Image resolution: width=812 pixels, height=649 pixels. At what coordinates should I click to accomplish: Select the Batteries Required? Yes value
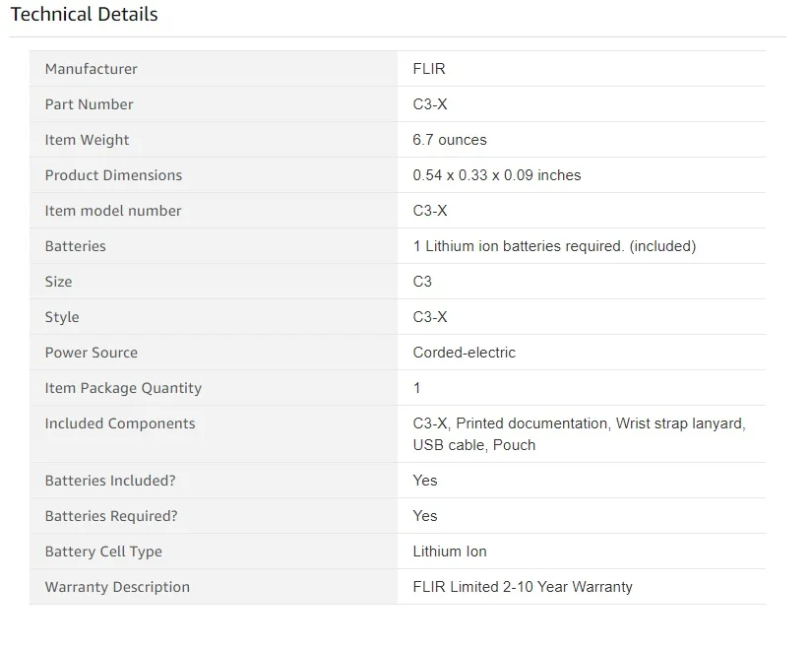click(x=424, y=516)
